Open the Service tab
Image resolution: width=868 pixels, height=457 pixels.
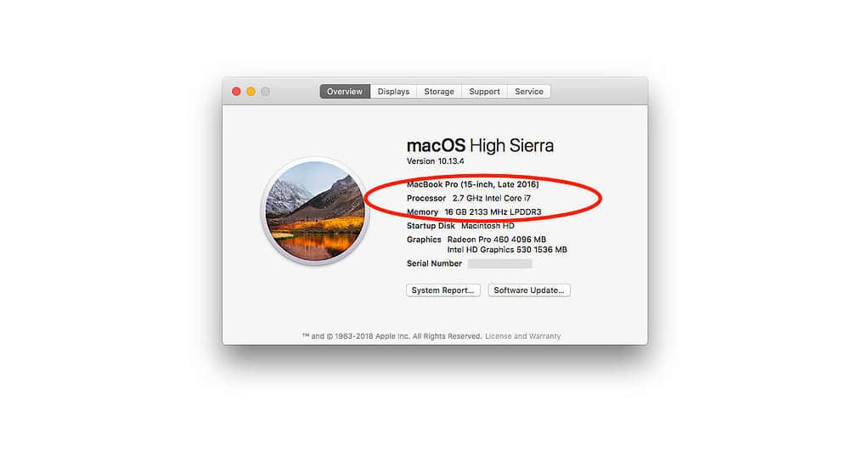coord(528,92)
